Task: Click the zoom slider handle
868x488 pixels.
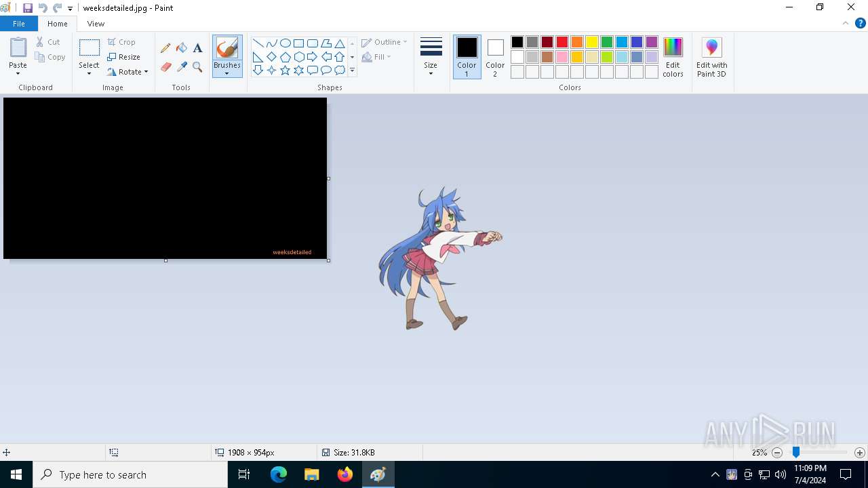Action: (x=796, y=452)
